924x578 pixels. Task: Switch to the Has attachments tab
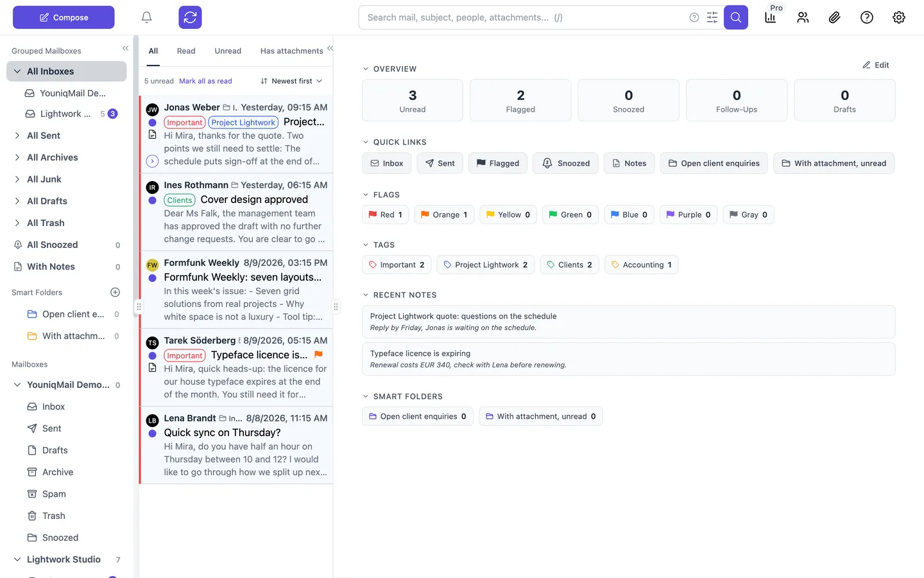(x=292, y=51)
